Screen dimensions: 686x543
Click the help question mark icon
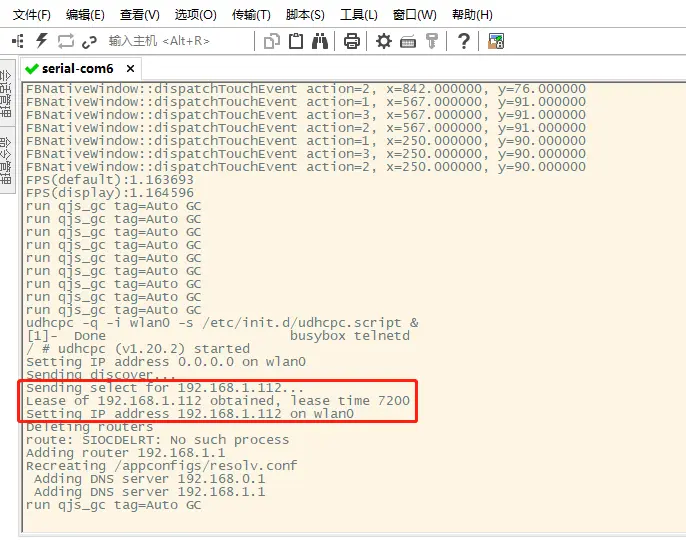[463, 41]
